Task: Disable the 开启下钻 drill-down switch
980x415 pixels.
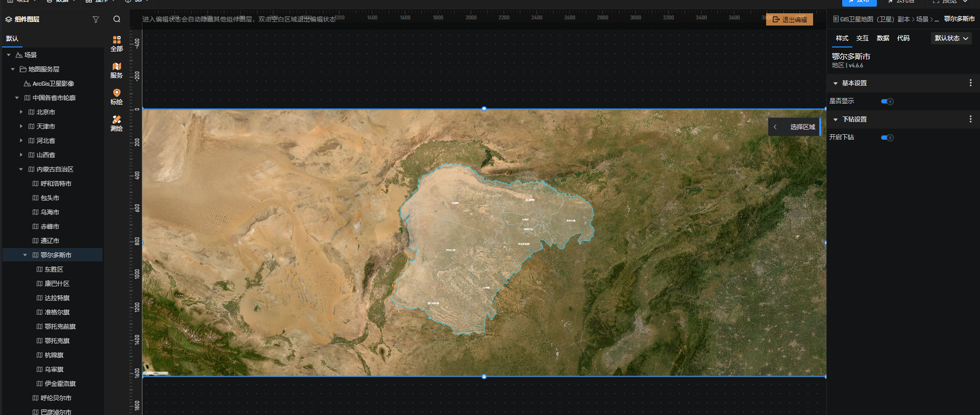Action: (887, 138)
